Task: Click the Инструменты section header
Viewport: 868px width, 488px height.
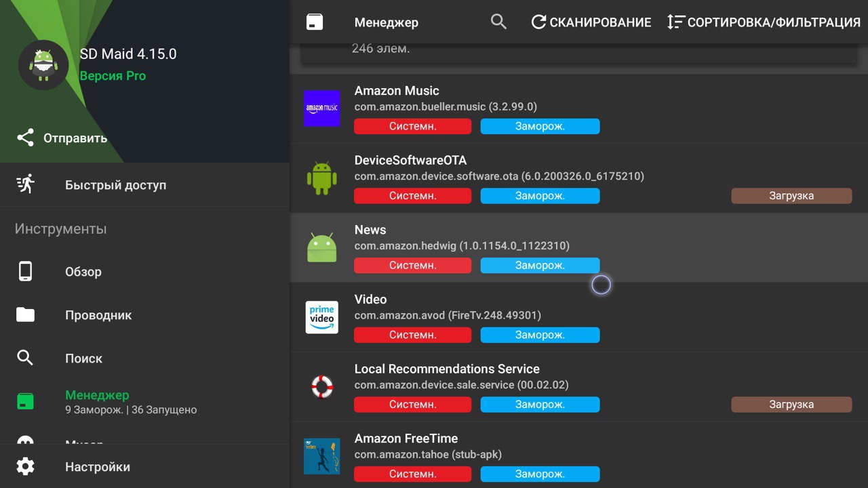Action: point(60,229)
